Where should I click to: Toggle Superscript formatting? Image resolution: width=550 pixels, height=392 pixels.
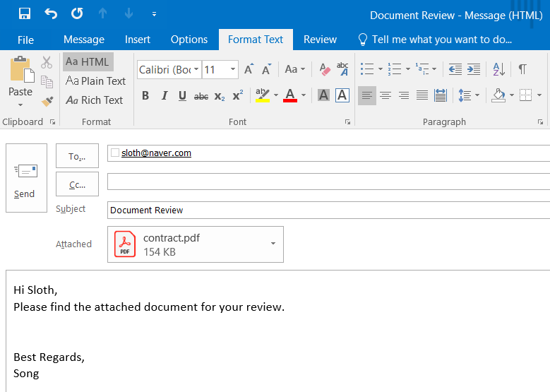[238, 95]
